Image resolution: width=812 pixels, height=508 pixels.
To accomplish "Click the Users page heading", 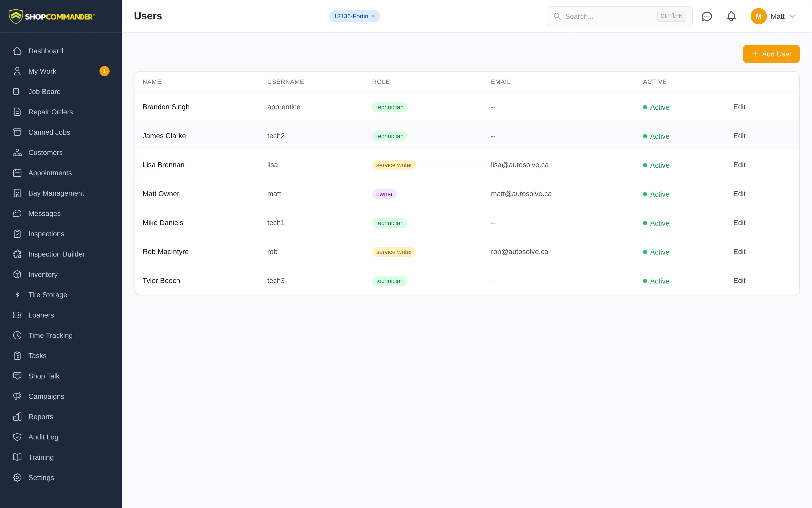I will tap(148, 16).
